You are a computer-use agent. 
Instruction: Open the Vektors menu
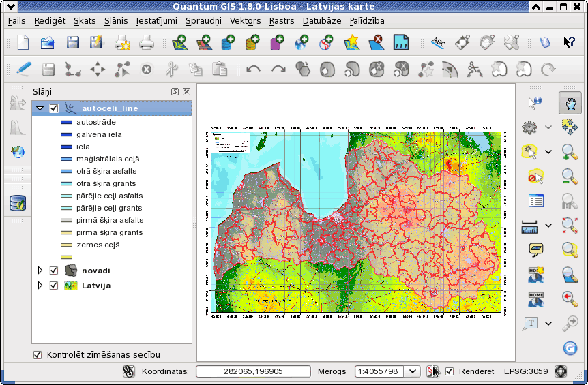[x=246, y=21]
